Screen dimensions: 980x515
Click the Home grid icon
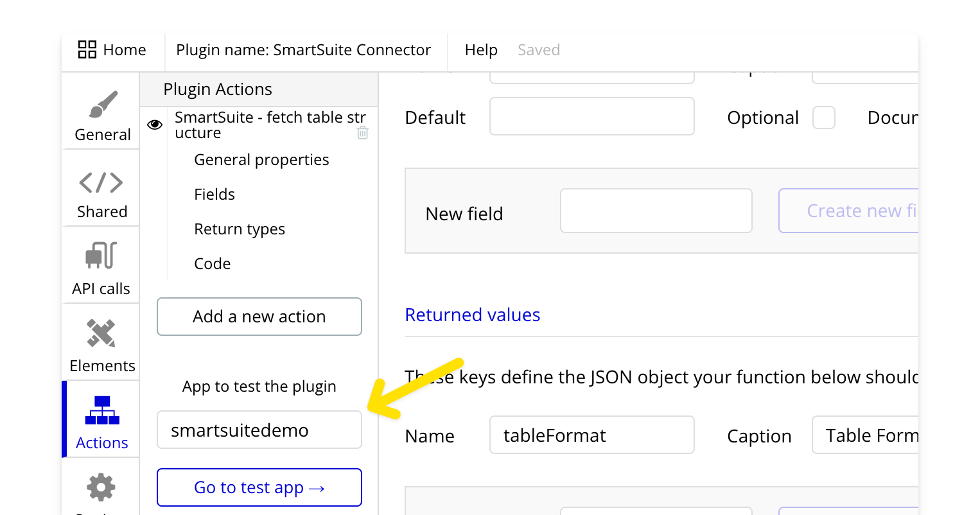[x=87, y=49]
